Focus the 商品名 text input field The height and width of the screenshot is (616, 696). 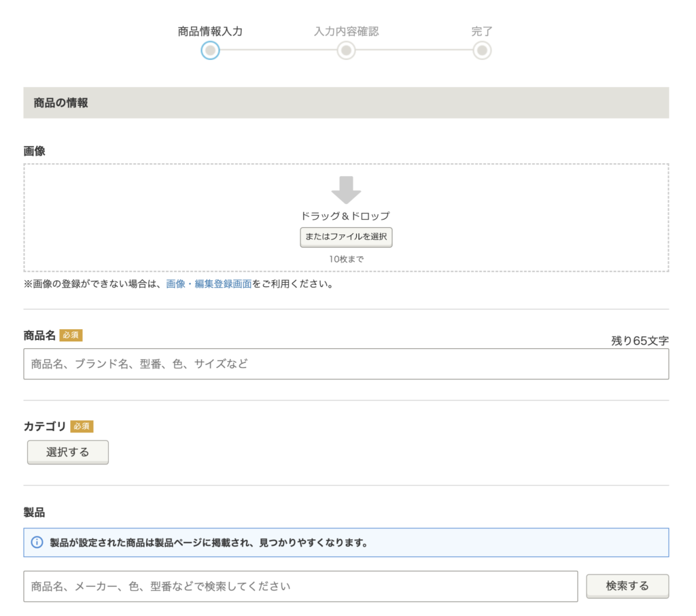pyautogui.click(x=346, y=364)
